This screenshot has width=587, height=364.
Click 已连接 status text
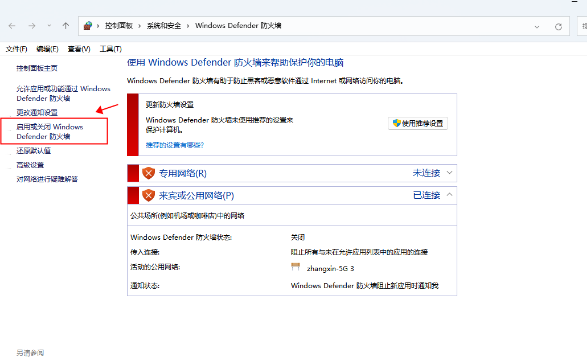pos(426,195)
